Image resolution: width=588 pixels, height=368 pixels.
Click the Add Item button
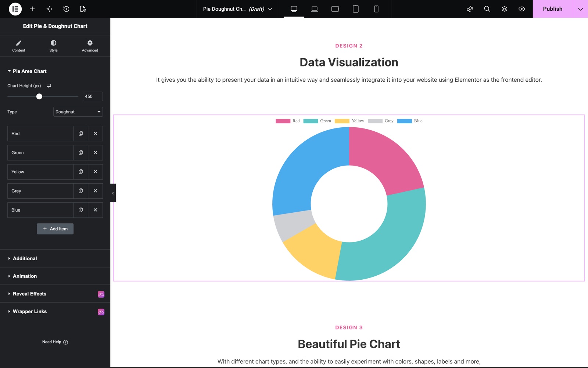coord(55,229)
